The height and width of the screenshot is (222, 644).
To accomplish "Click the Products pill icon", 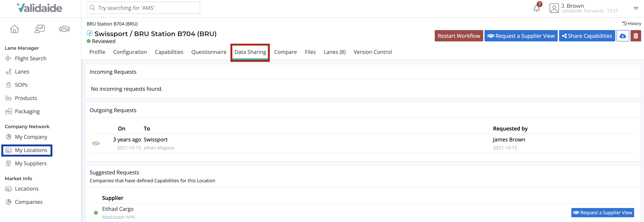I will (9, 98).
